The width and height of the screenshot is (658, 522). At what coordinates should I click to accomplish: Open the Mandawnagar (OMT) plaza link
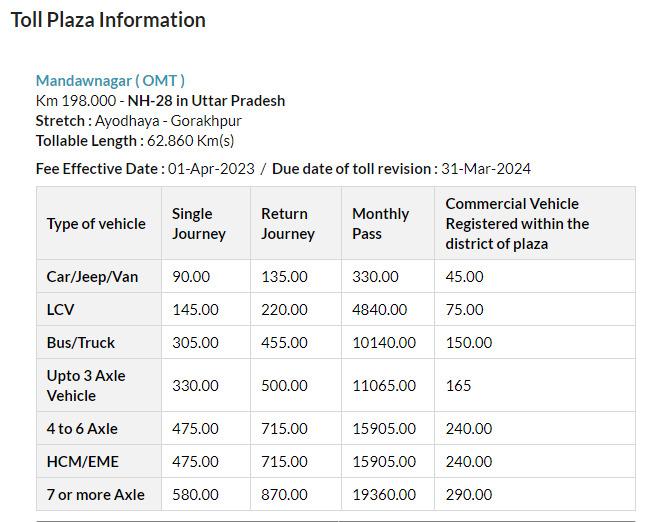click(x=110, y=80)
